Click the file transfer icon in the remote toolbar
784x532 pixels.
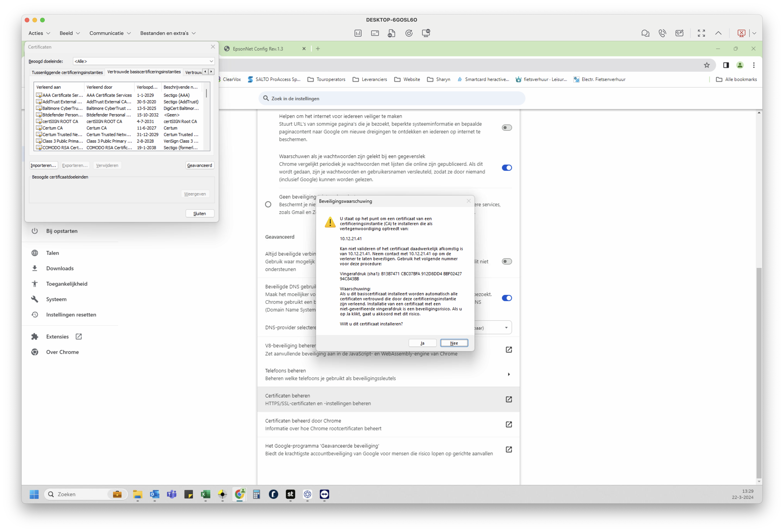[391, 33]
